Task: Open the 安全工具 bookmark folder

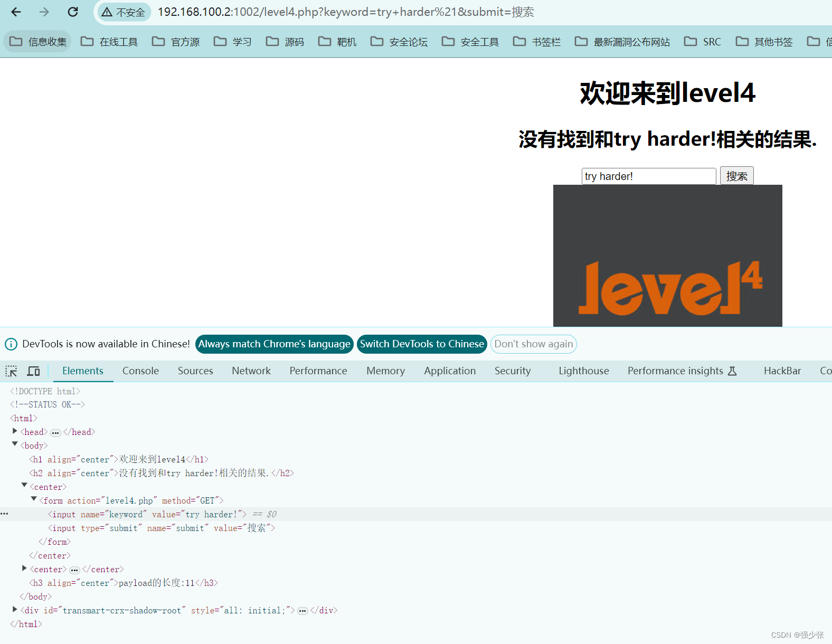Action: (x=470, y=42)
